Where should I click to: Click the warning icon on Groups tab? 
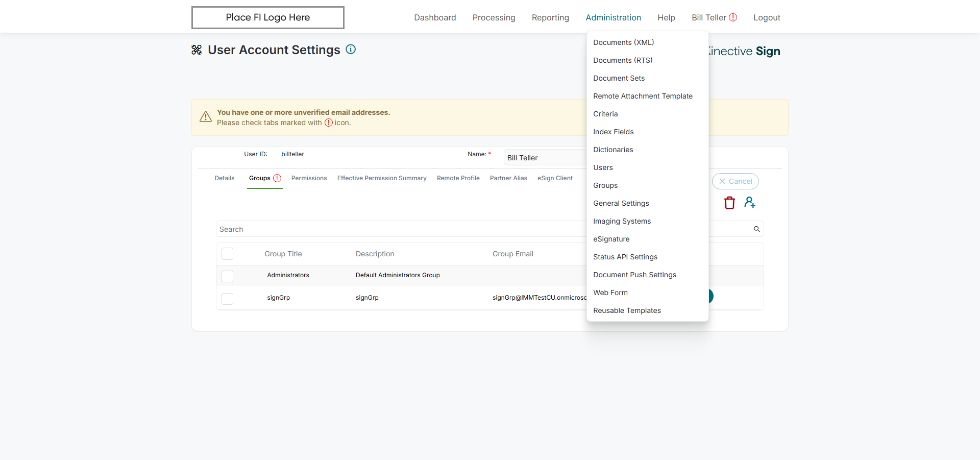point(277,178)
